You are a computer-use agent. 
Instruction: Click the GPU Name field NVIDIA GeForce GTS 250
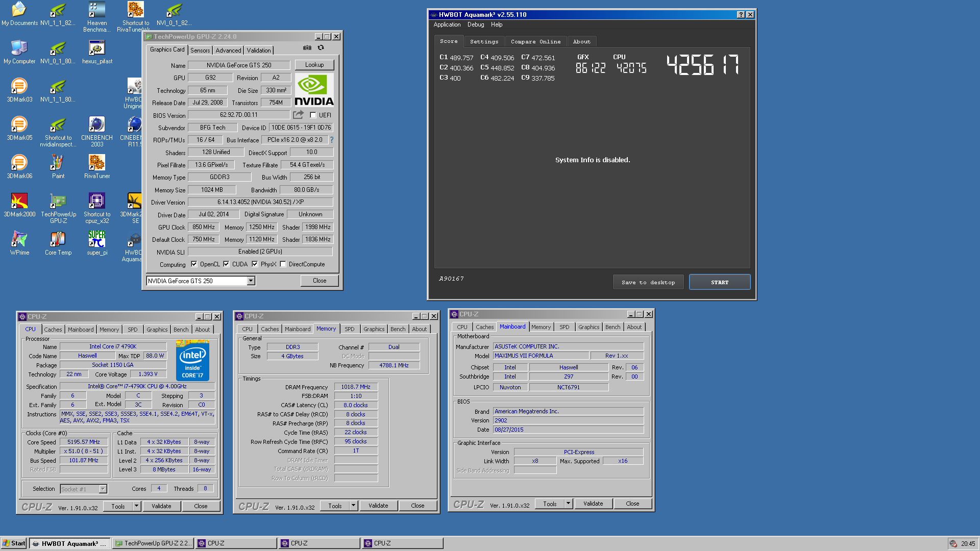[x=239, y=65]
